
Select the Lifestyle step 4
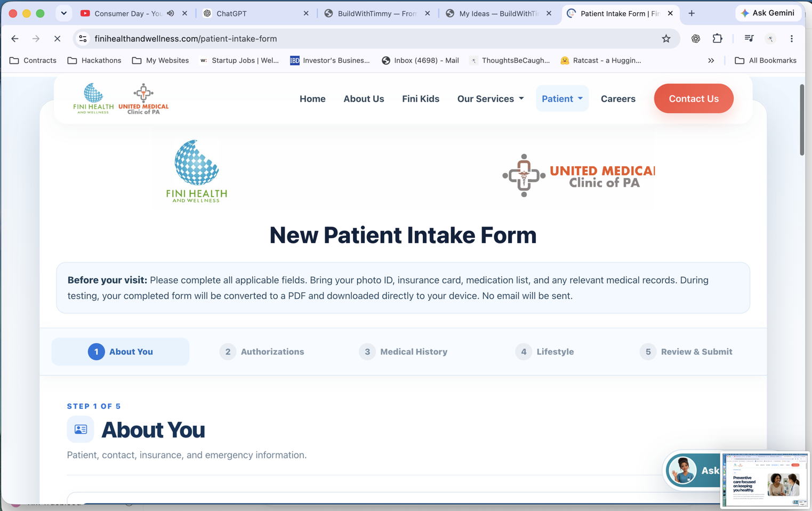pyautogui.click(x=544, y=352)
